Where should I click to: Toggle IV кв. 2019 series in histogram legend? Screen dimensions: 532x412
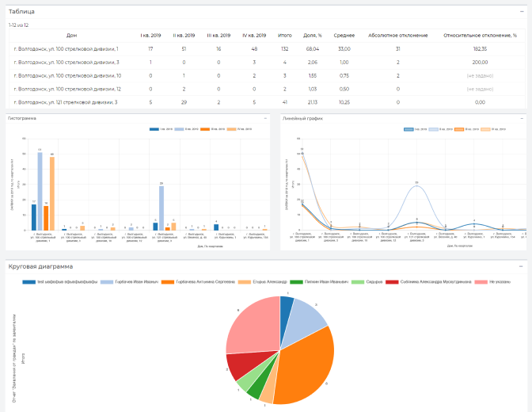click(x=239, y=129)
